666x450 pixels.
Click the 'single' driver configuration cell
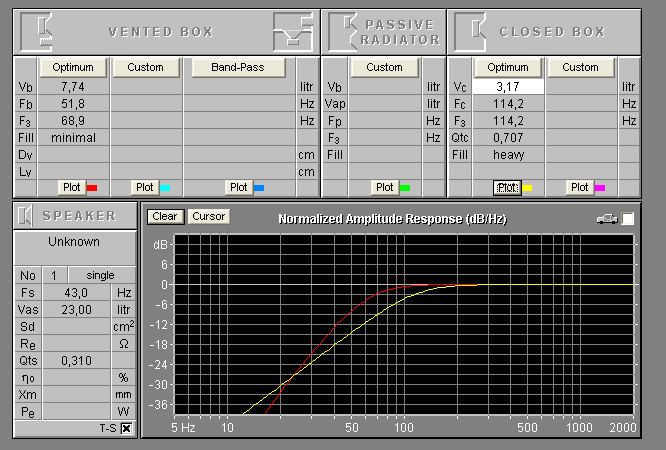(x=101, y=276)
